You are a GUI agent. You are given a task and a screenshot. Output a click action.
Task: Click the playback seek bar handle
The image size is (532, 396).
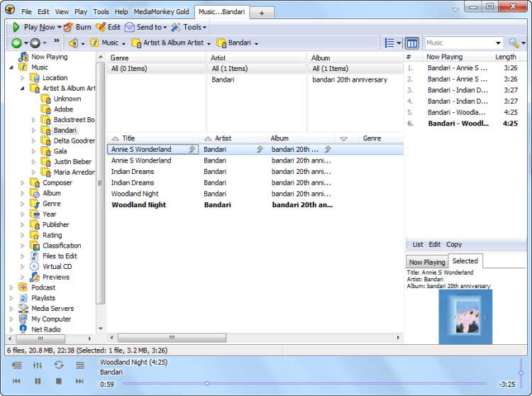point(207,383)
